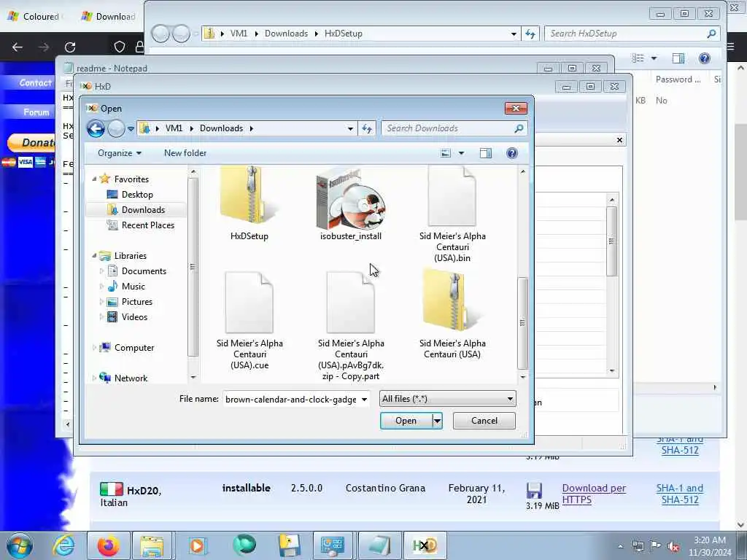Open the Windows Start menu
The height and width of the screenshot is (560, 747).
click(x=20, y=545)
